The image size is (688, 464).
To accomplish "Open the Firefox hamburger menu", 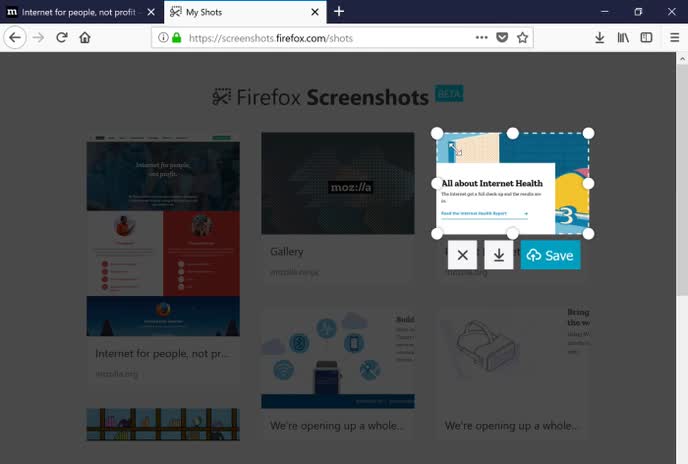I will [x=675, y=38].
